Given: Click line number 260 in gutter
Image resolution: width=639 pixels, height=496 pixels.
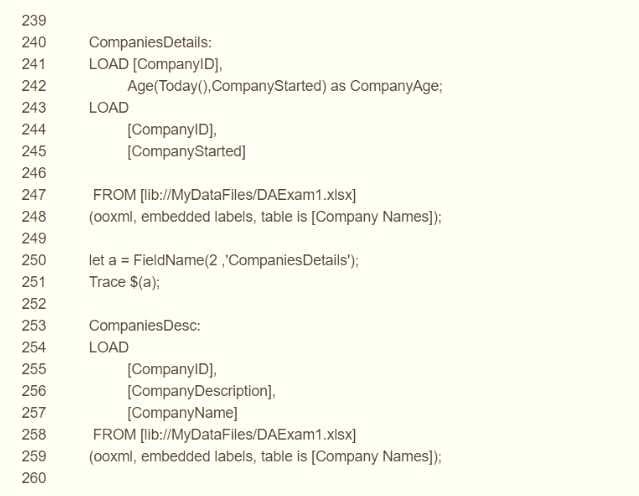Looking at the screenshot, I should point(33,477).
